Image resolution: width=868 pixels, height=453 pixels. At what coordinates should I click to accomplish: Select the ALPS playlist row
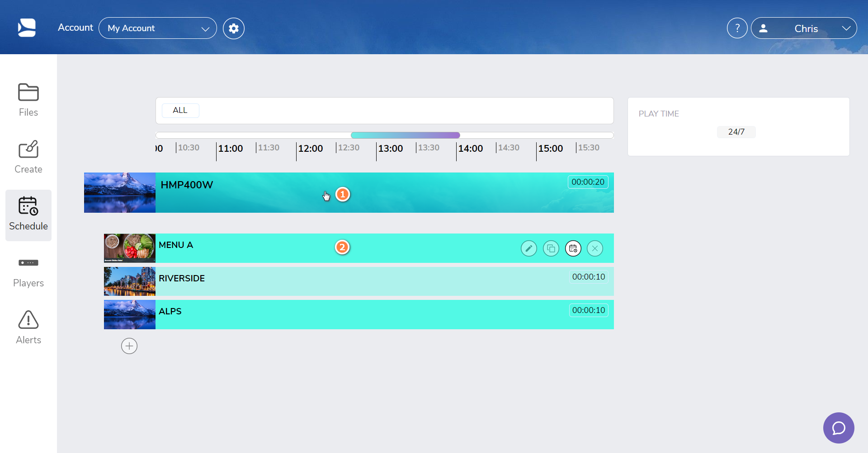[x=359, y=315]
